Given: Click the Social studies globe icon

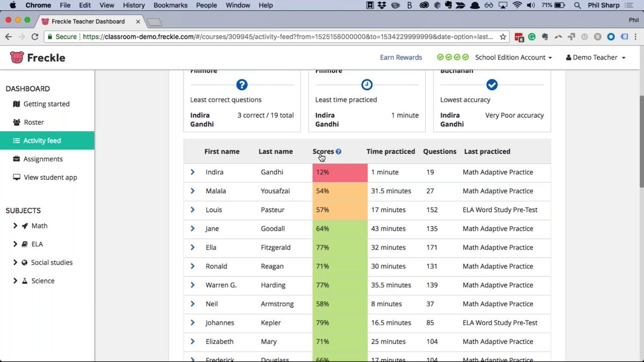Looking at the screenshot, I should [25, 262].
